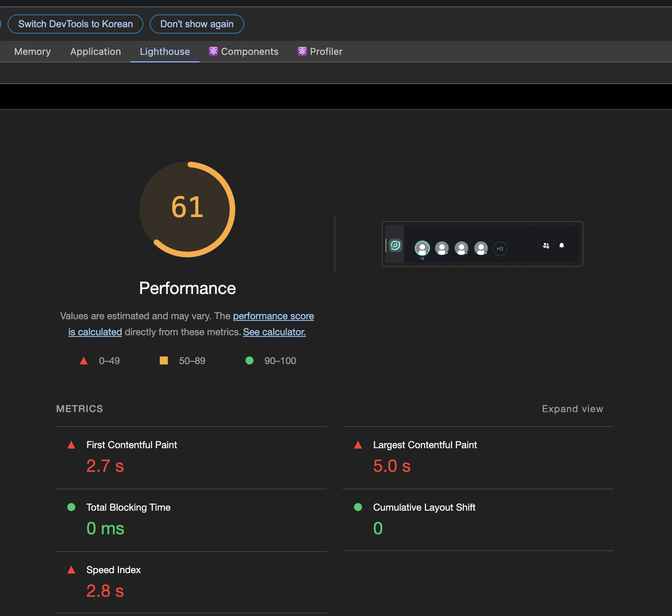Viewport: 672px width, 616px height.
Task: Click green circle icon beside Total Blocking Time
Action: coord(71,507)
